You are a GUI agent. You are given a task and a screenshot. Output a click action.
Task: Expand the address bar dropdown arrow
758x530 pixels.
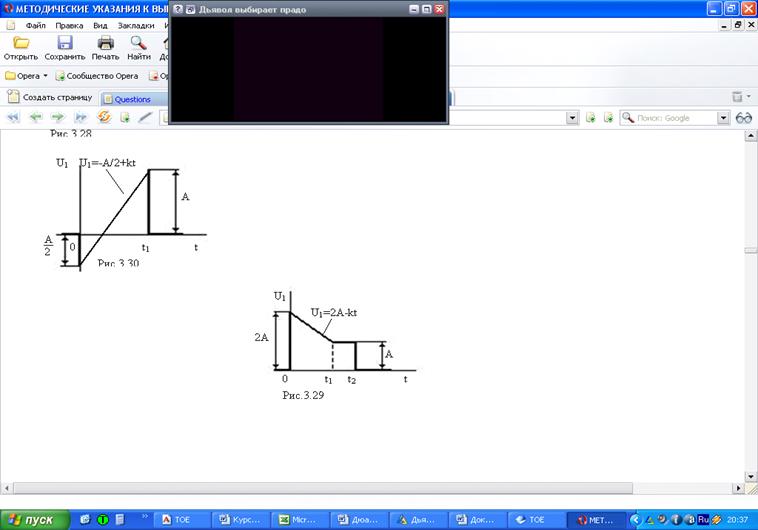tap(572, 118)
